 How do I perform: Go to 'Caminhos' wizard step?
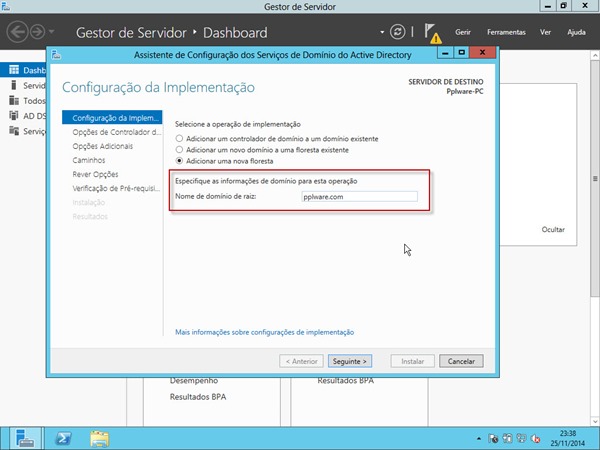click(x=89, y=160)
